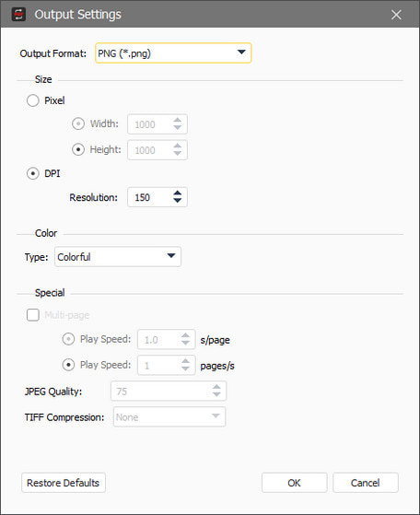This screenshot has height=515, width=420.
Task: Select the Pixel size radio button
Action: [x=33, y=100]
